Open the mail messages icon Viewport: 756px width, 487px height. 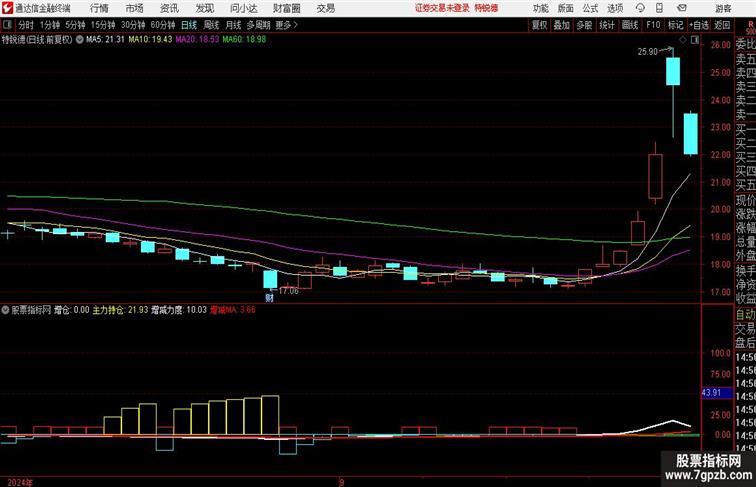coord(682,8)
